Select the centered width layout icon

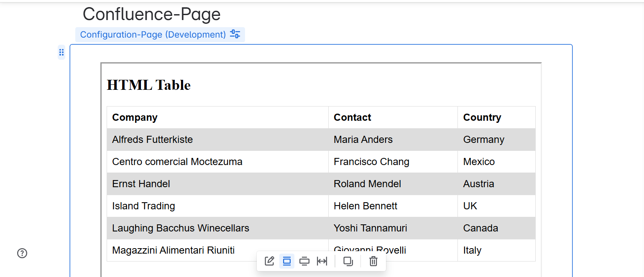point(287,261)
